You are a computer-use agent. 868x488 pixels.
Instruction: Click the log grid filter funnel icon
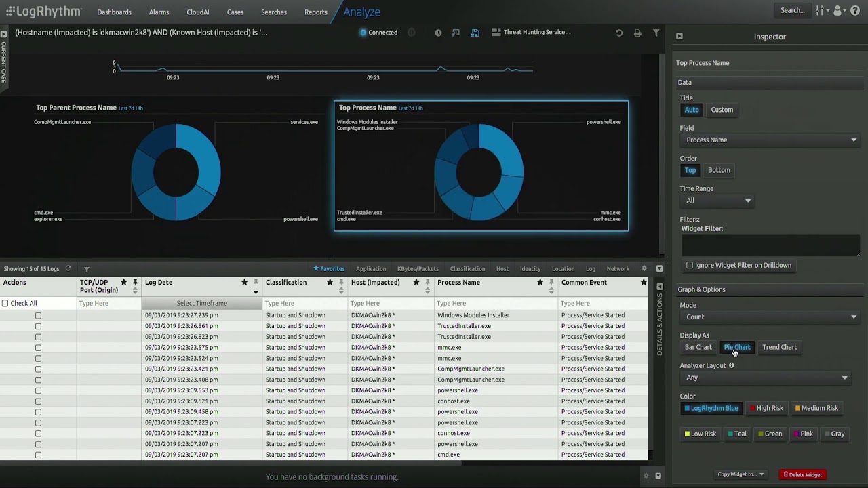pos(87,269)
